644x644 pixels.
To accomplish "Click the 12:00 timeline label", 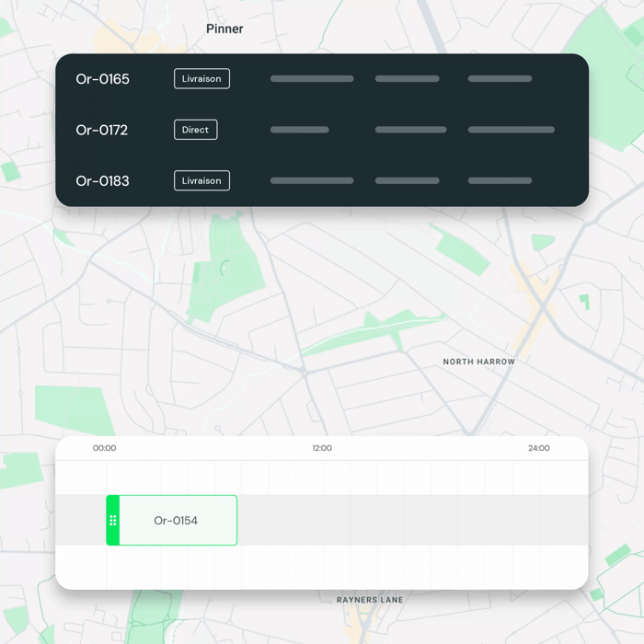I will (322, 448).
